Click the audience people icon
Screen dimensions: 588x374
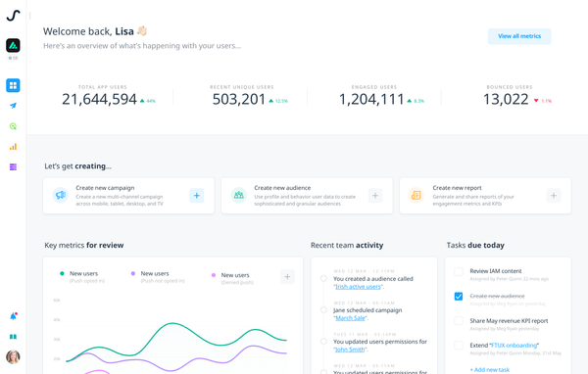(x=239, y=195)
